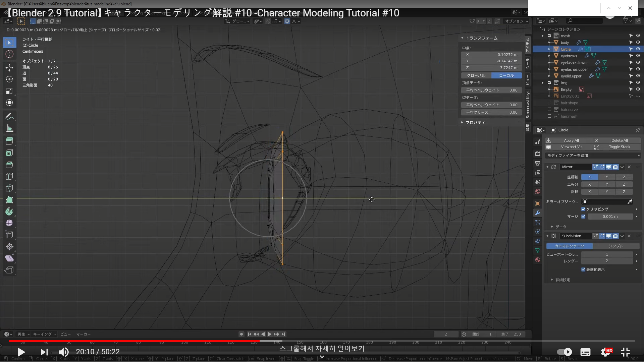Click the 3D Cursor tool
This screenshot has width=644, height=362.
(x=9, y=54)
